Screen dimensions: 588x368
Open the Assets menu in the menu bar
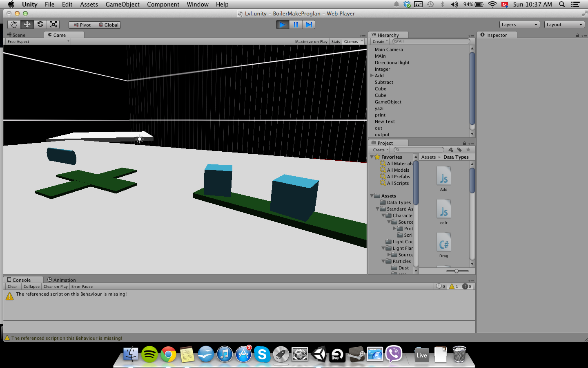(x=89, y=4)
